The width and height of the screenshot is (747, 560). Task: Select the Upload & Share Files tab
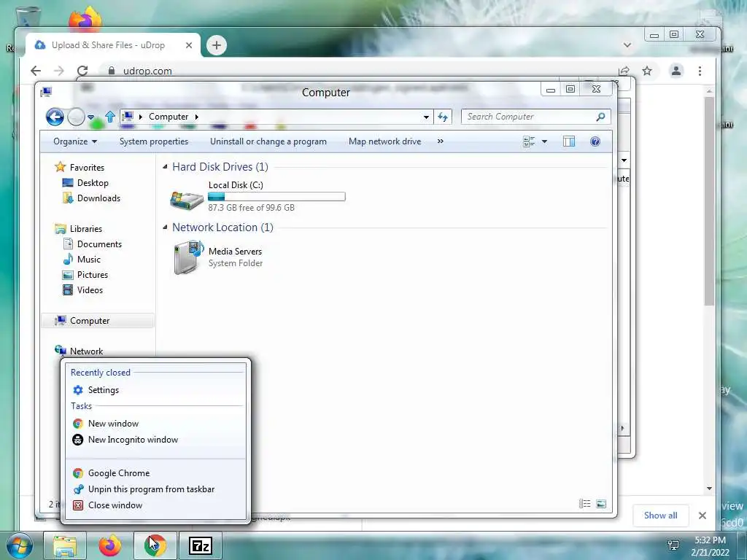pyautogui.click(x=112, y=45)
